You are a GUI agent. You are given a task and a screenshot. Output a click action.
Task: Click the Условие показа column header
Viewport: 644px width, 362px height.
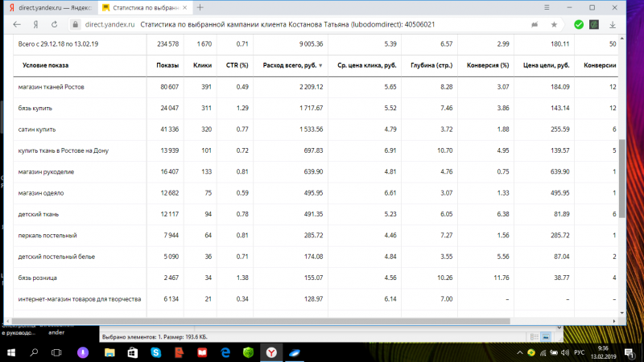[45, 65]
